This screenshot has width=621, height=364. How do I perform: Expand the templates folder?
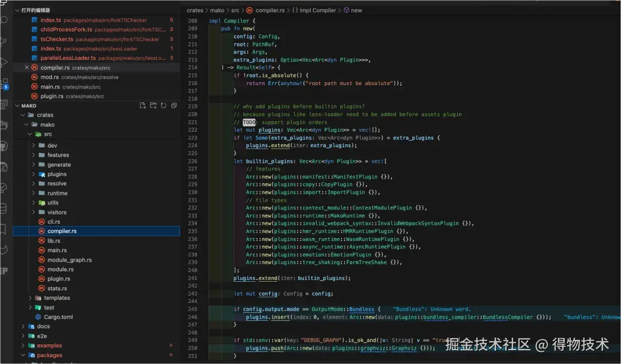[x=30, y=298]
